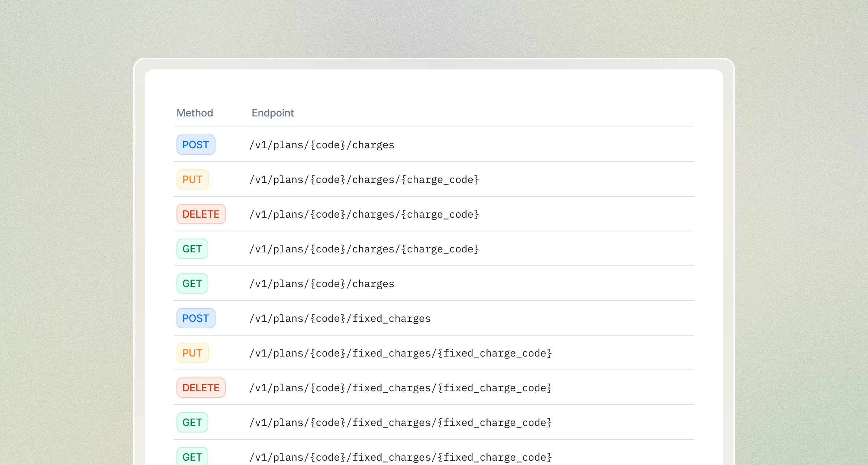
Task: Click the bottom-most, partially visible GET badge
Action: tap(192, 457)
